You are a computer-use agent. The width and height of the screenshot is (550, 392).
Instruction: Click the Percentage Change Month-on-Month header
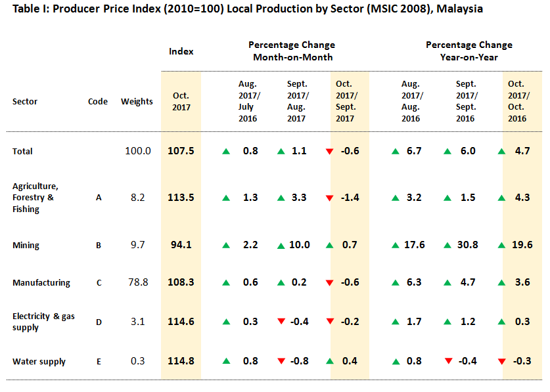pos(292,51)
